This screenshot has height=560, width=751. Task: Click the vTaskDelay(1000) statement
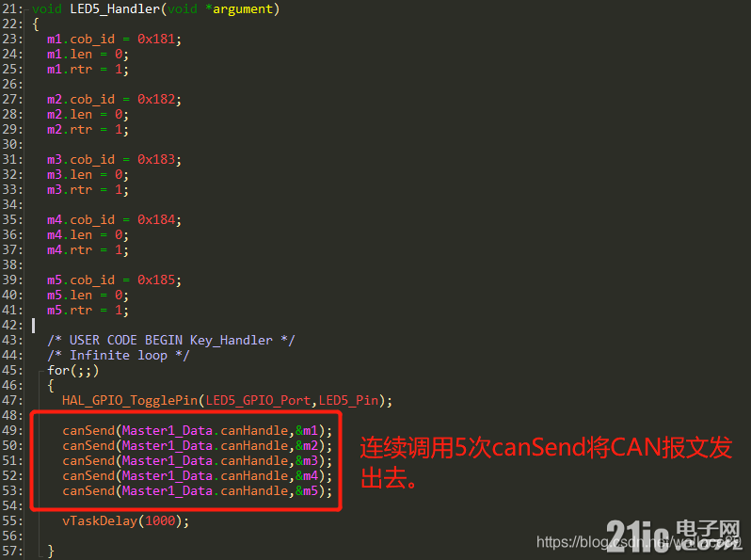(x=125, y=521)
